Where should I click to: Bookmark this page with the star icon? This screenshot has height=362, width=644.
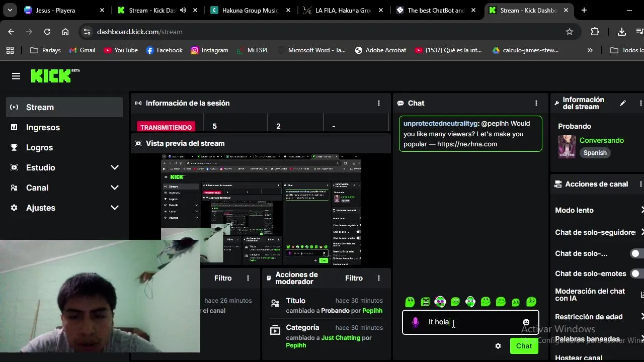point(570,32)
